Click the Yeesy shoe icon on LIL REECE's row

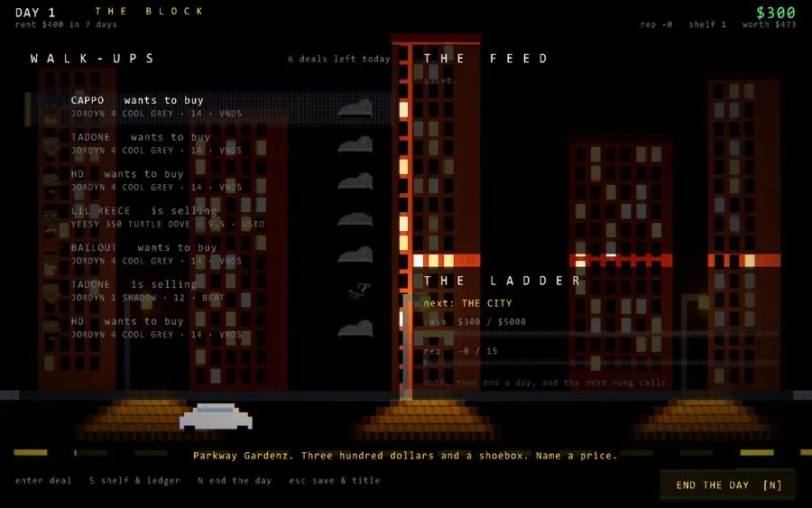click(x=355, y=218)
